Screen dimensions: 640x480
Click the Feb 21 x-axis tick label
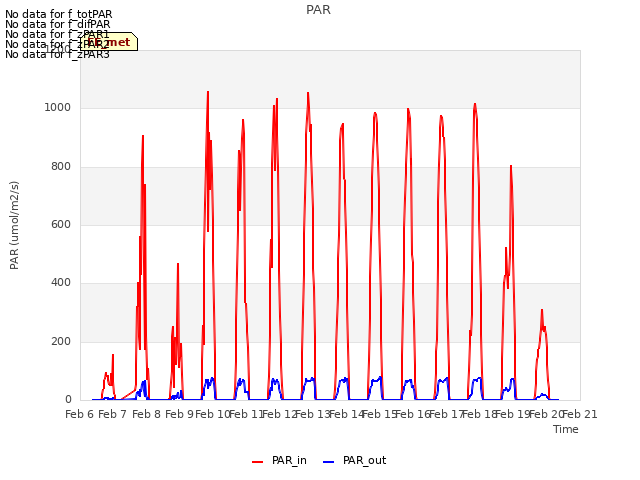580,414
